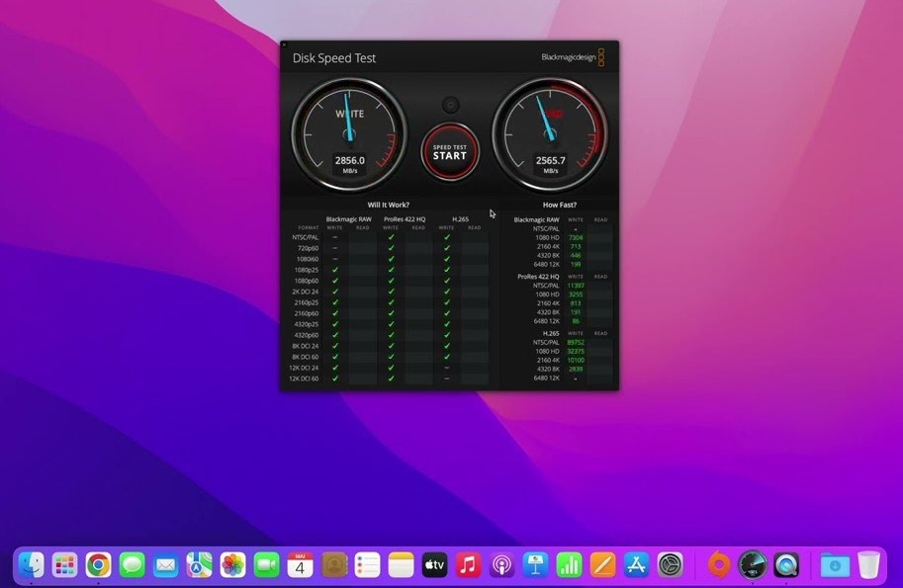Screen dimensions: 903x588
Task: Select the 4320p25 format row label
Action: [307, 324]
